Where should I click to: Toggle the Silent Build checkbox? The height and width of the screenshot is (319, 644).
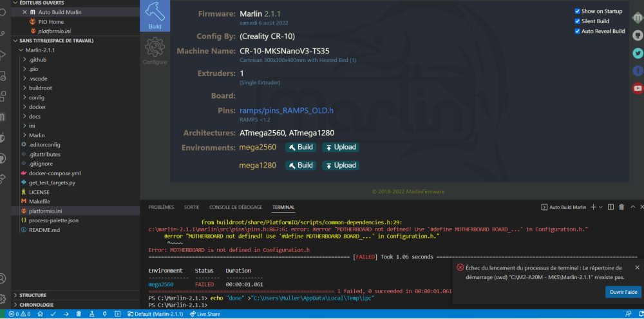tap(578, 21)
